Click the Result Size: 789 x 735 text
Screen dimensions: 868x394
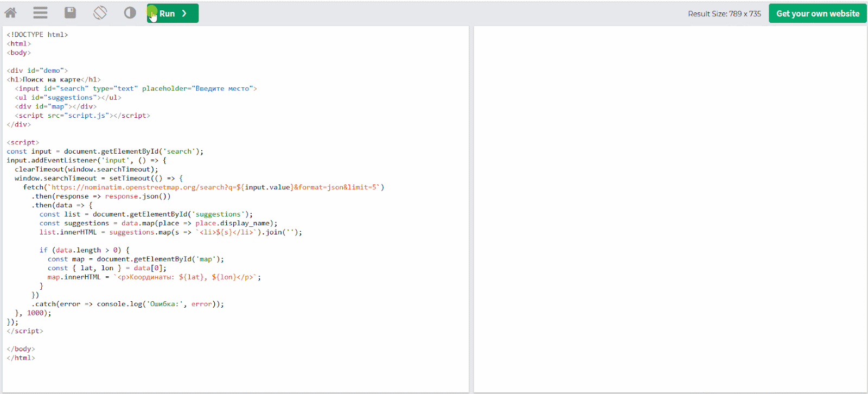pos(724,14)
